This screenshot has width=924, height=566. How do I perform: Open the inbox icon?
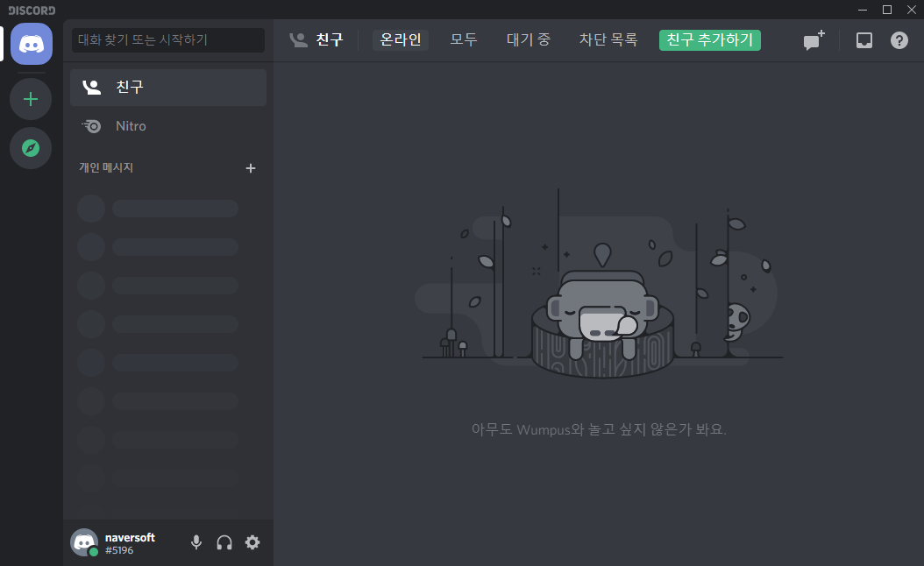pos(864,40)
